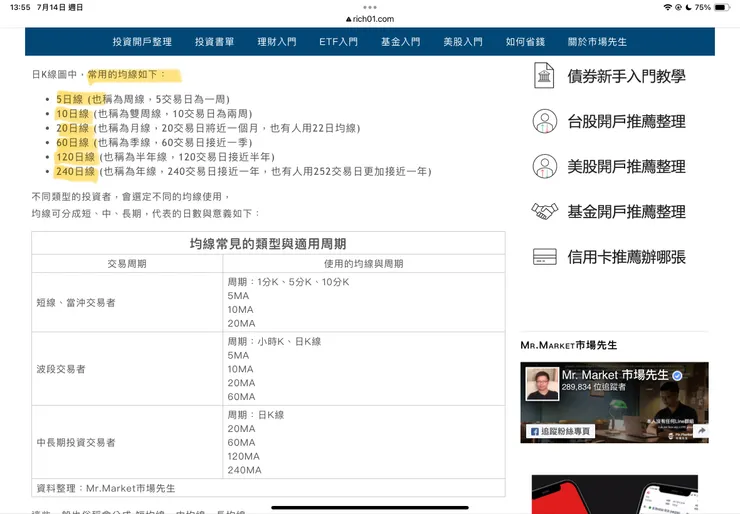740x514 pixels.
Task: Click the share arrow on Facebook widget
Action: [701, 430]
